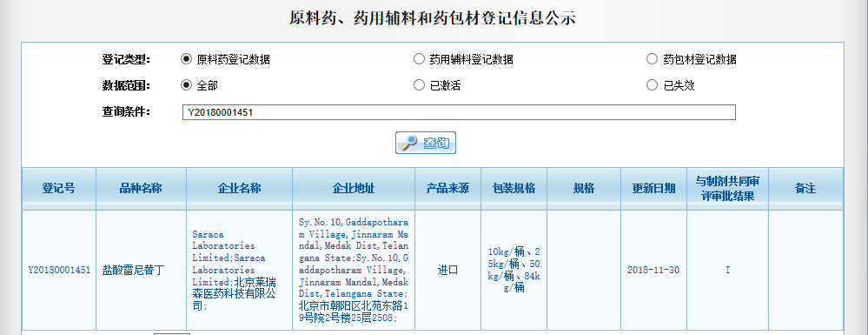
Task: Click the 备注 column header
Action: tap(805, 189)
